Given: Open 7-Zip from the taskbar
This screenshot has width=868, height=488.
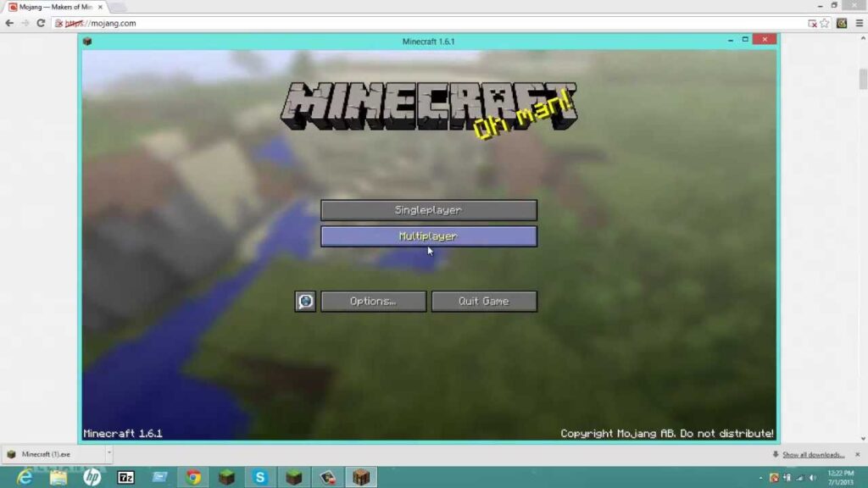Looking at the screenshot, I should coord(125,477).
